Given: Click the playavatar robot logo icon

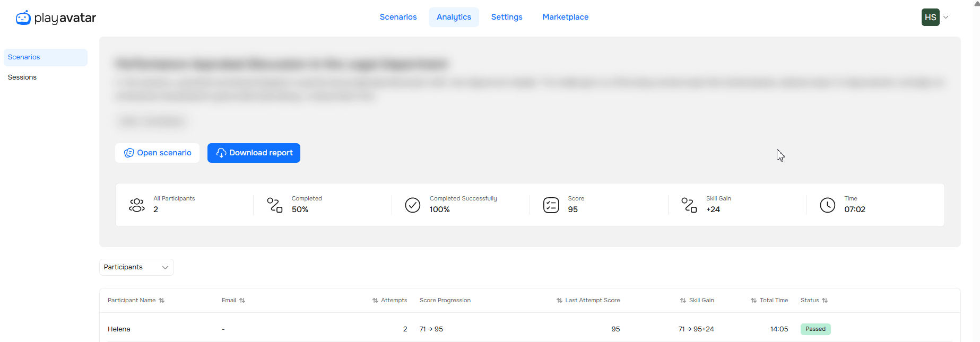Looking at the screenshot, I should click(x=23, y=17).
